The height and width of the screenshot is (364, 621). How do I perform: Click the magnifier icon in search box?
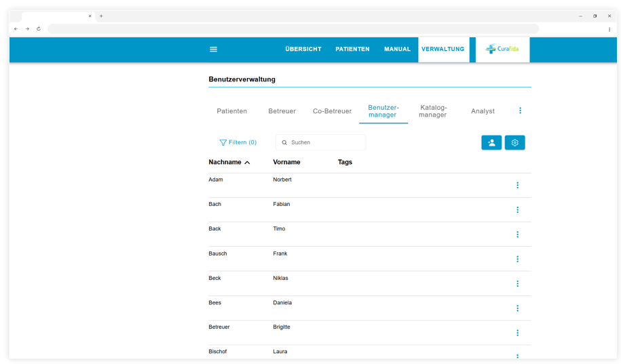click(284, 142)
